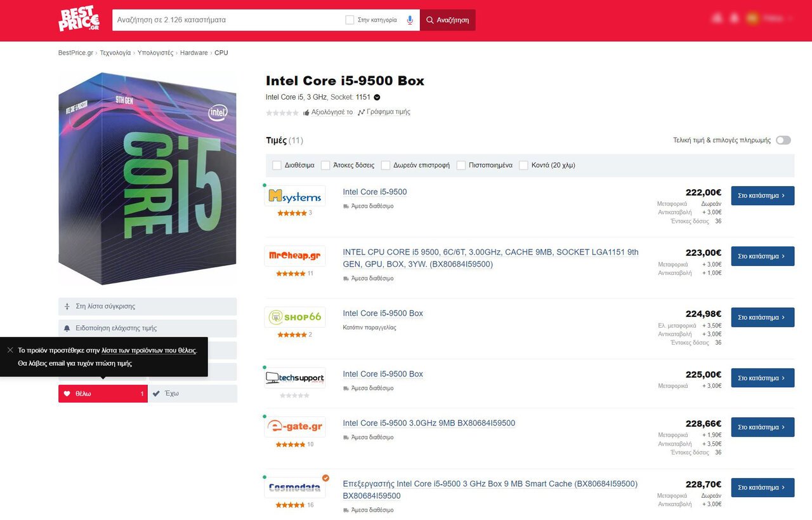View techsupport empty star rating

[294, 396]
